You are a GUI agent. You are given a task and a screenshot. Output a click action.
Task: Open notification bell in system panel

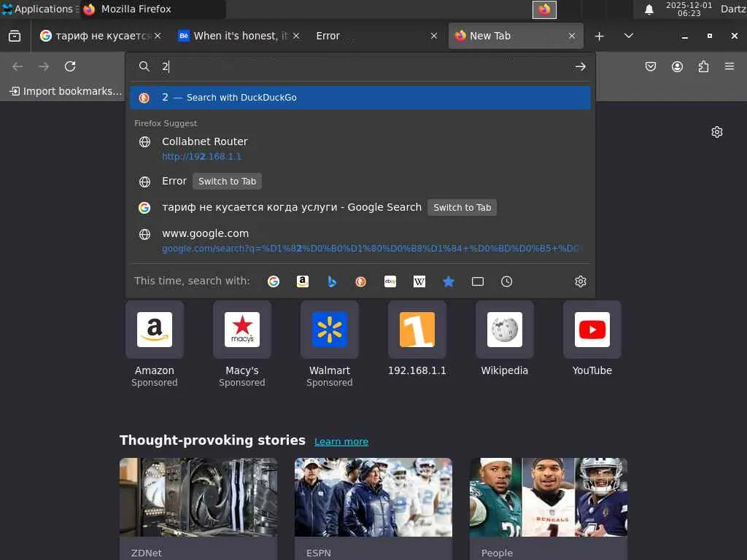649,9
